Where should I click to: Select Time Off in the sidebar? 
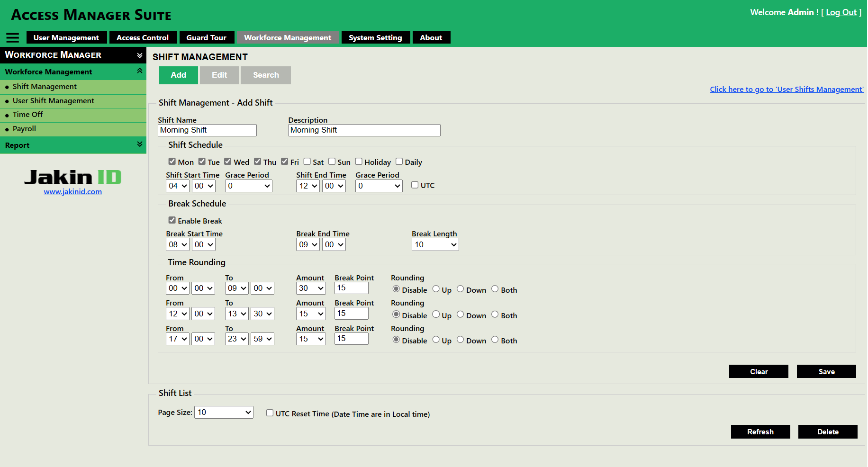click(x=27, y=115)
